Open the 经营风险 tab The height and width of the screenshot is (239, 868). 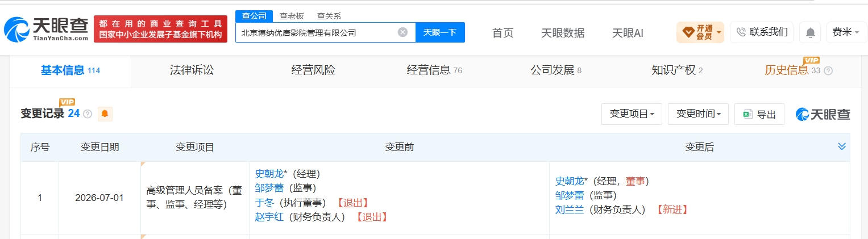pos(313,70)
